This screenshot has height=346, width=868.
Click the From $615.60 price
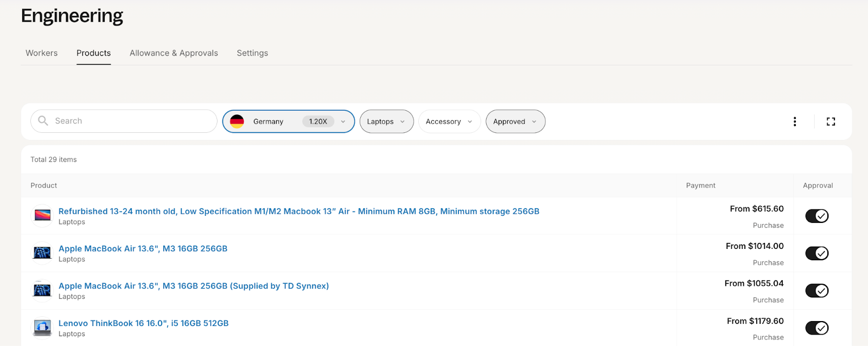tap(757, 209)
